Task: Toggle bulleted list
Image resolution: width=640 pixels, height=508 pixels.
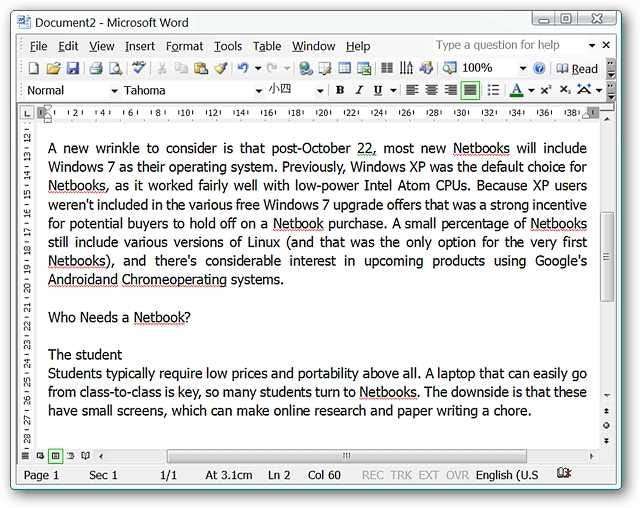Action: click(493, 90)
